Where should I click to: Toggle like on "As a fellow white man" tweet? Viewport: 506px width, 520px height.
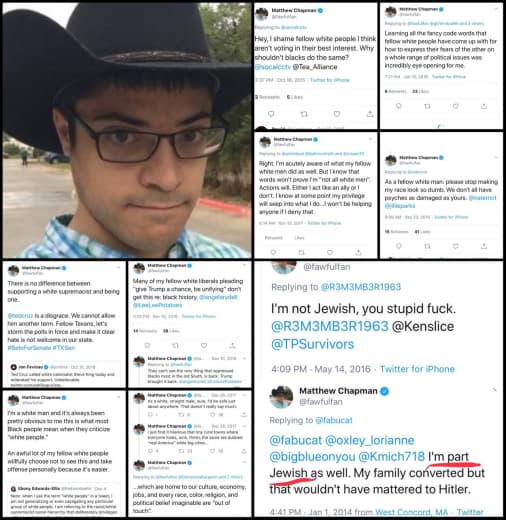pyautogui.click(x=456, y=246)
